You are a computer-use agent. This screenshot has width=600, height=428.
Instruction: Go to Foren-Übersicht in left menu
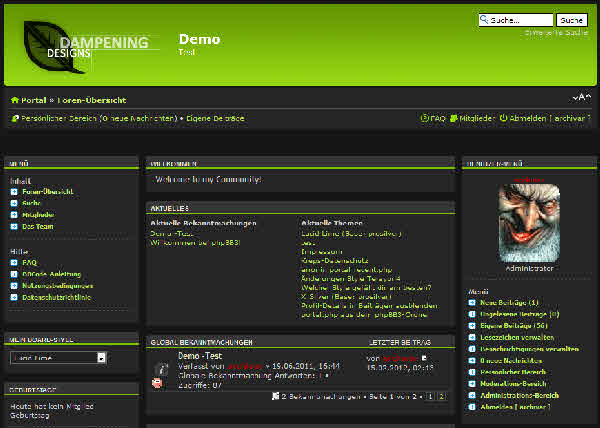click(x=48, y=191)
